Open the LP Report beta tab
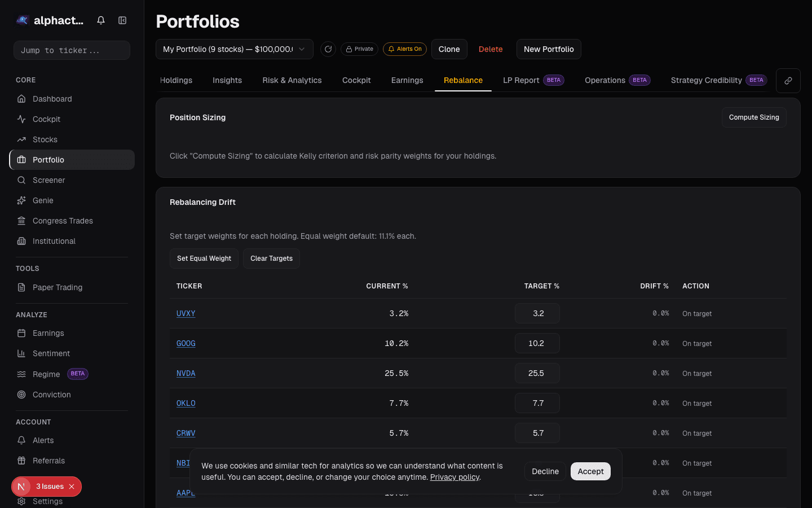This screenshot has width=812, height=508. click(x=520, y=80)
